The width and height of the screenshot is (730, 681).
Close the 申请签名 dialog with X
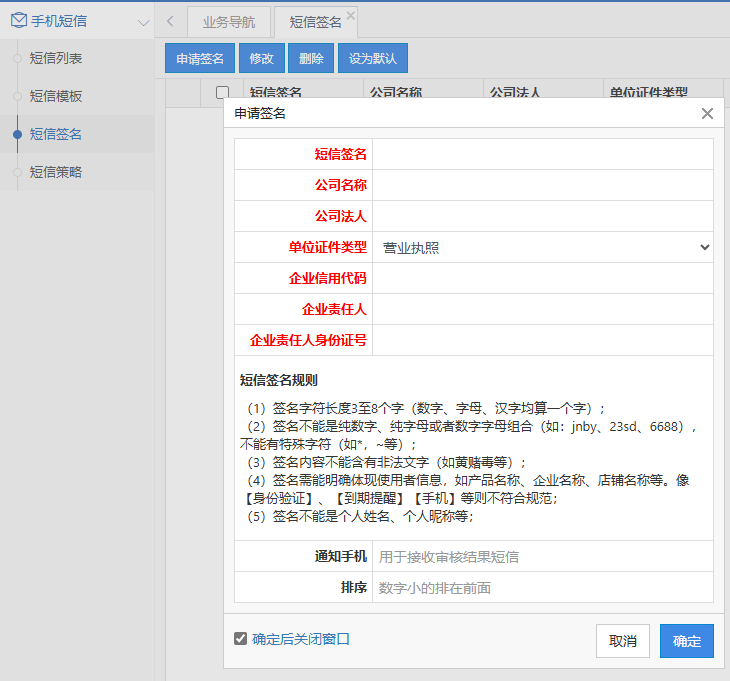(707, 113)
